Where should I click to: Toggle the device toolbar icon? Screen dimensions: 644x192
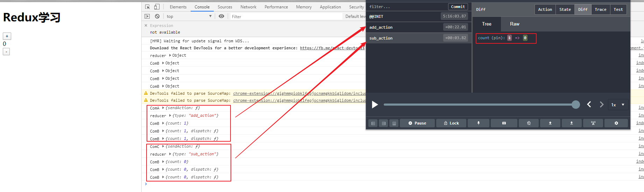157,7
